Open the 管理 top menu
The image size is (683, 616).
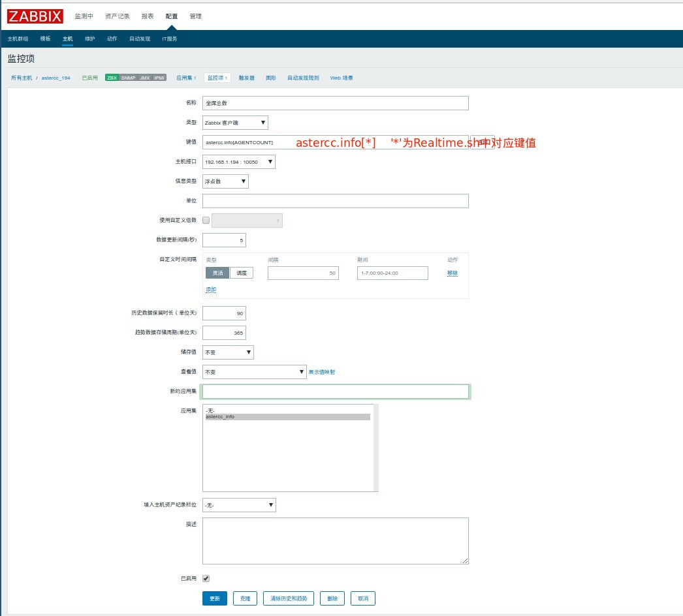[195, 16]
